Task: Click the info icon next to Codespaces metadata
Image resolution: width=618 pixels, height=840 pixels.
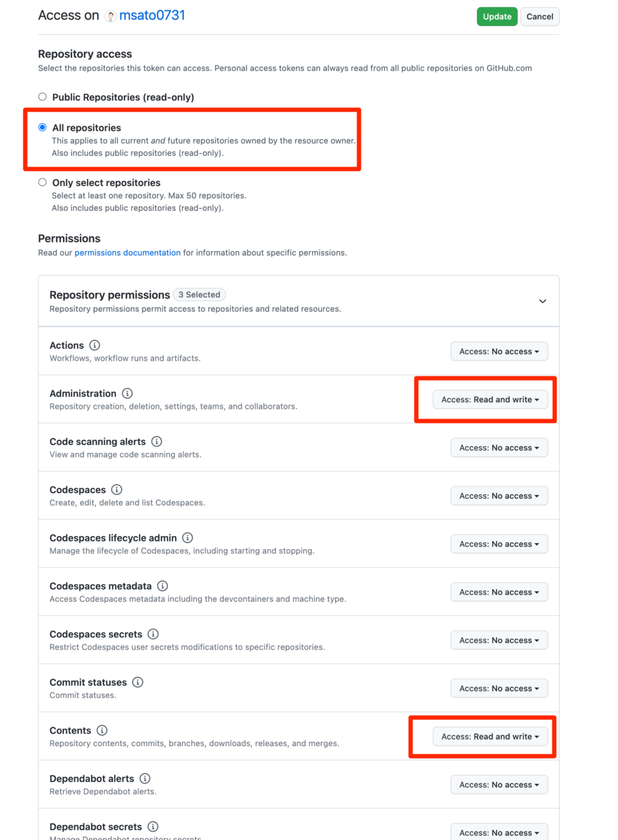Action: 163,586
